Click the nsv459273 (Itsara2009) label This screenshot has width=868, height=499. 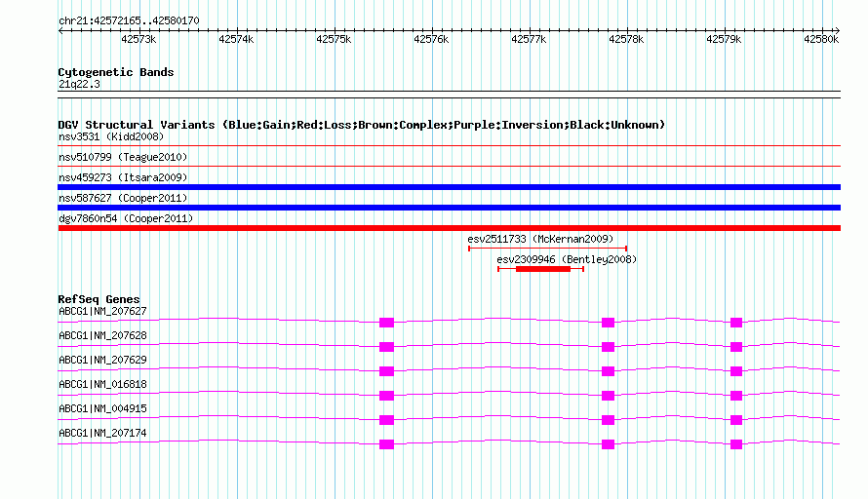(x=123, y=177)
